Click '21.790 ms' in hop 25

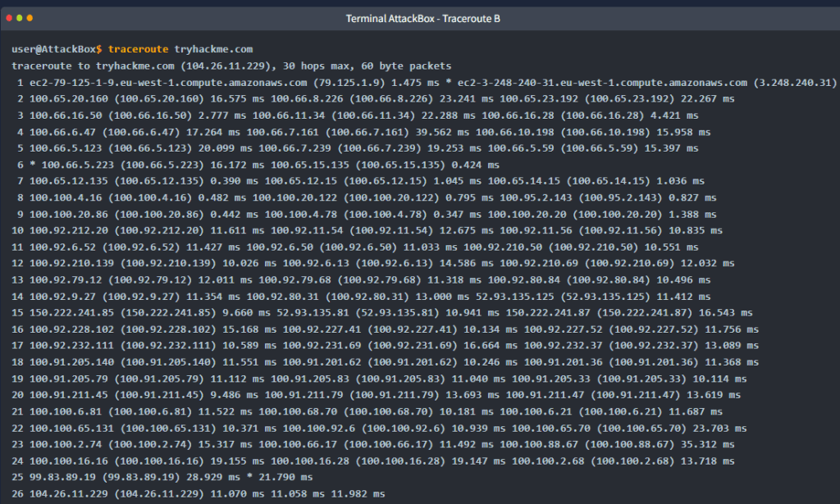pos(285,477)
